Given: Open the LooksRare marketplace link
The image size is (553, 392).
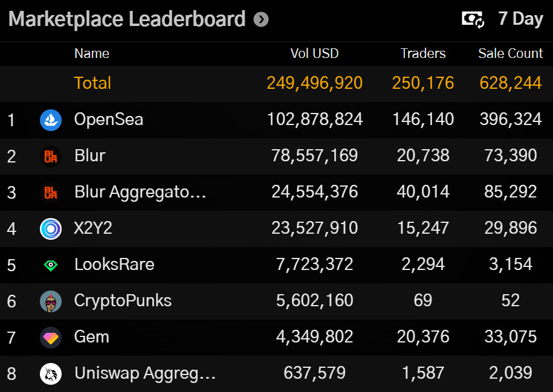Looking at the screenshot, I should pos(114,265).
